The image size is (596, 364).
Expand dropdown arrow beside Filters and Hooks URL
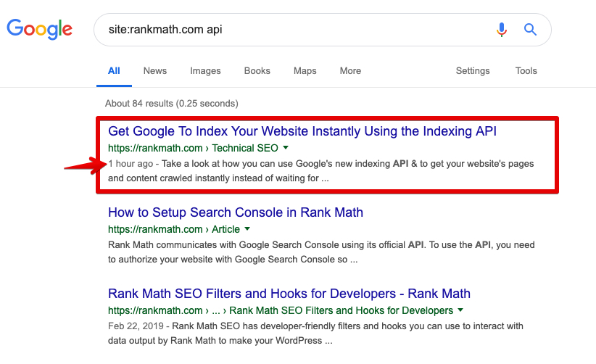[x=460, y=310]
